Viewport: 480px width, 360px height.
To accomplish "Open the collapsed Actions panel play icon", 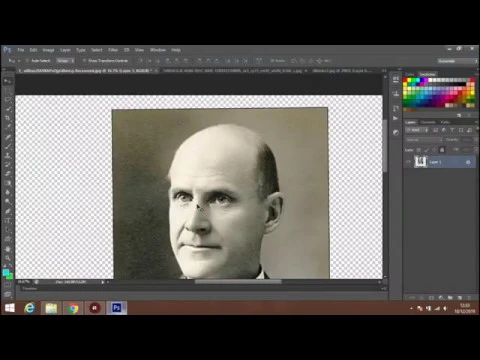I will [396, 118].
